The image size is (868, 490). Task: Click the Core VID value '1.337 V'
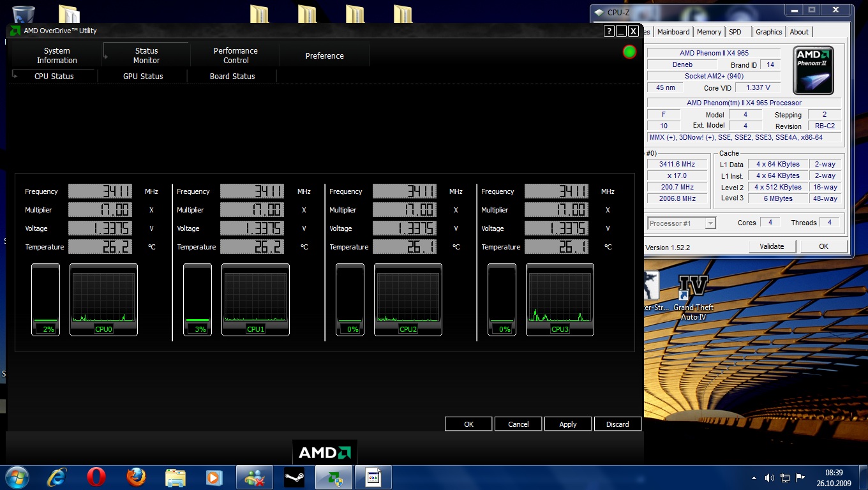pos(758,88)
